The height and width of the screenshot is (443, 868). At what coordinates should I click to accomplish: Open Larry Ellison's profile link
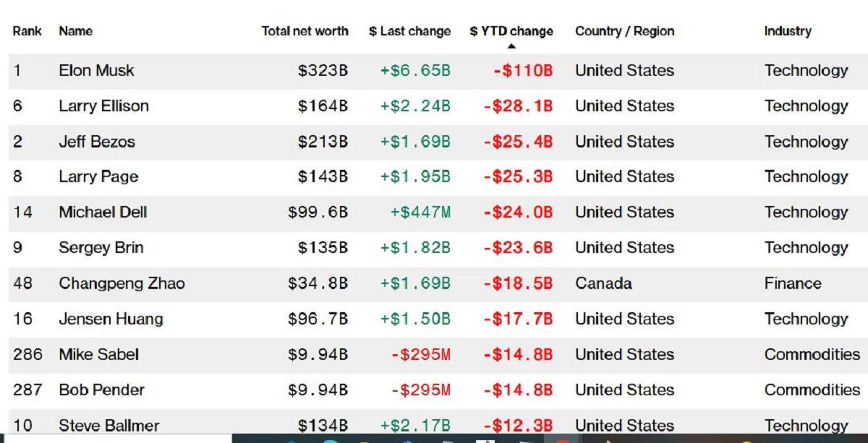pyautogui.click(x=103, y=106)
